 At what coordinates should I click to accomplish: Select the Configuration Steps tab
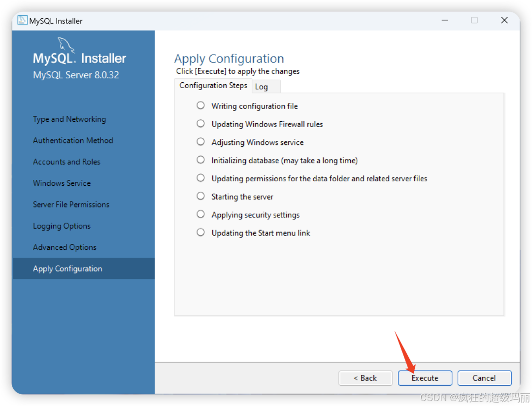pos(213,86)
